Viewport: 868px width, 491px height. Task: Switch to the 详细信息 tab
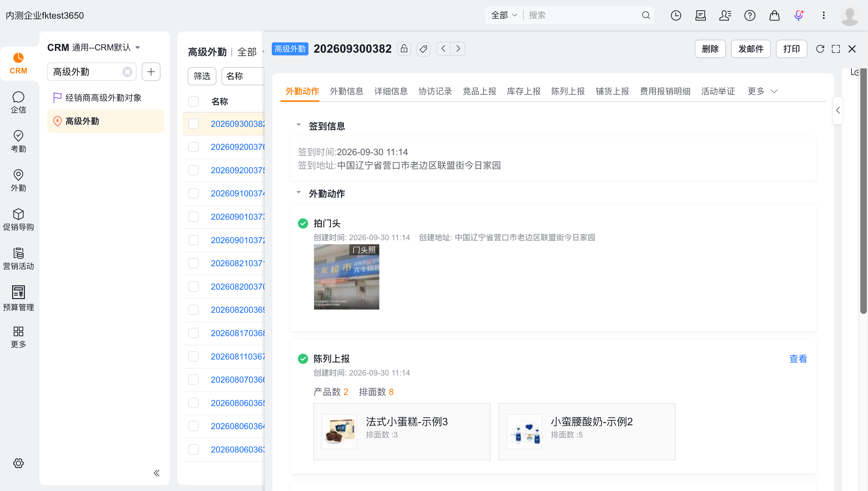click(391, 92)
